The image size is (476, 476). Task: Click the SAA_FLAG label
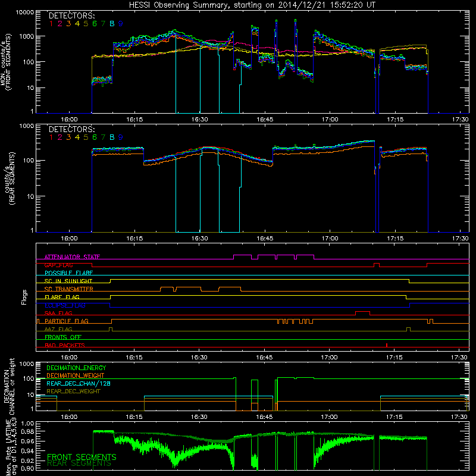(58, 314)
